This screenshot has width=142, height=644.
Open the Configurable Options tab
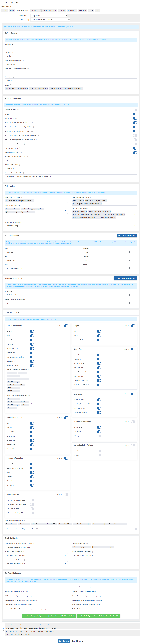pyautogui.click(x=49, y=11)
